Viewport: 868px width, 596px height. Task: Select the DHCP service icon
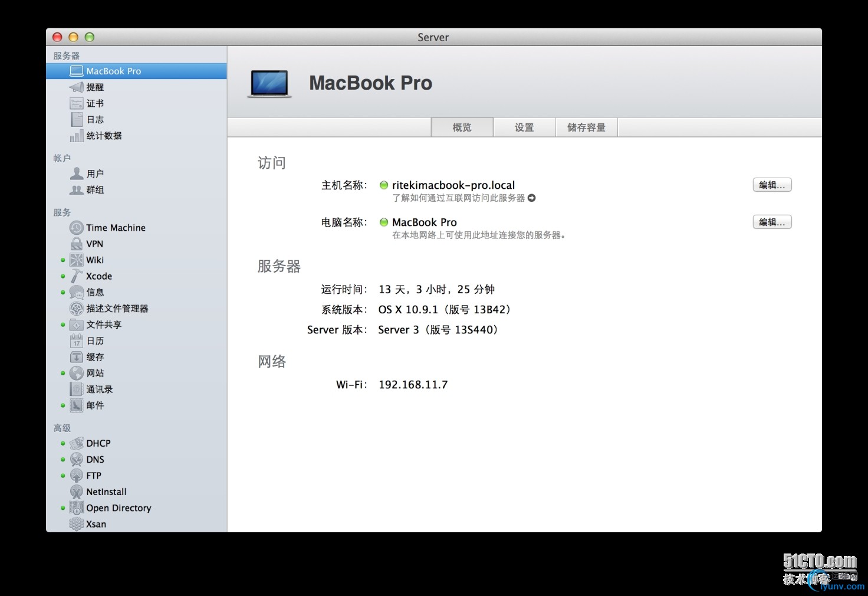click(77, 443)
